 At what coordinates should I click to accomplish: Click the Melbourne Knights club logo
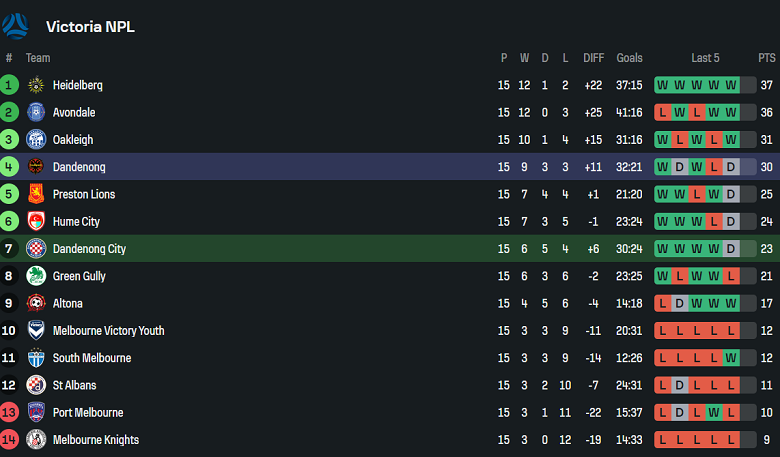click(36, 440)
